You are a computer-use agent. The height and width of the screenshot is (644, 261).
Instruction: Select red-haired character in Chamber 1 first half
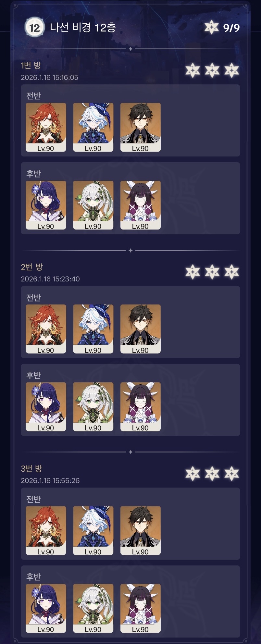(46, 127)
